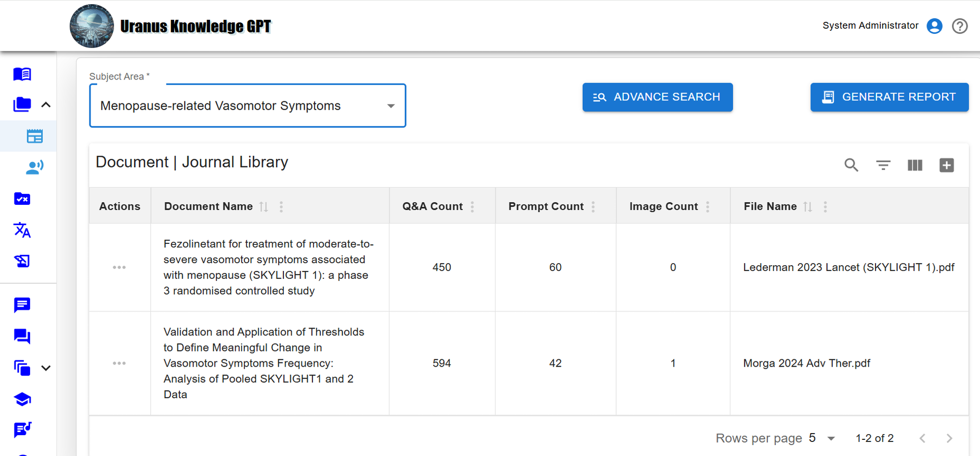Open Prompt Count column options menu
This screenshot has width=980, height=456.
tap(593, 206)
